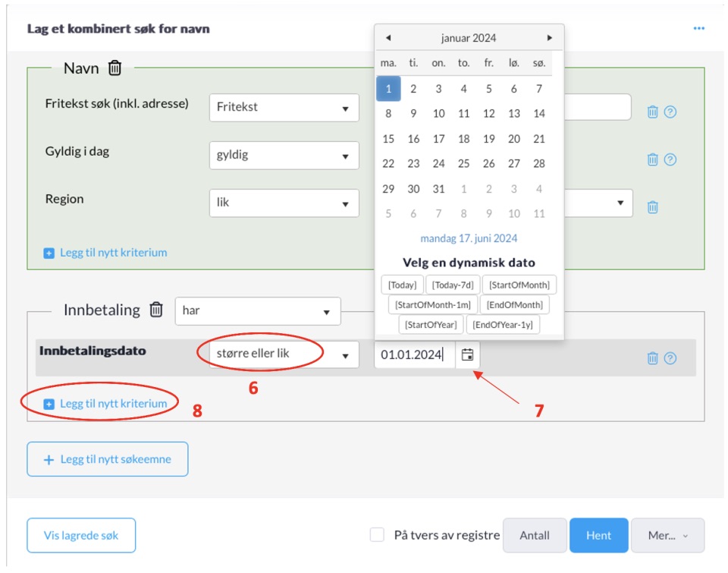The width and height of the screenshot is (728, 573).
Task: Go to previous month in calendar
Action: coord(388,38)
